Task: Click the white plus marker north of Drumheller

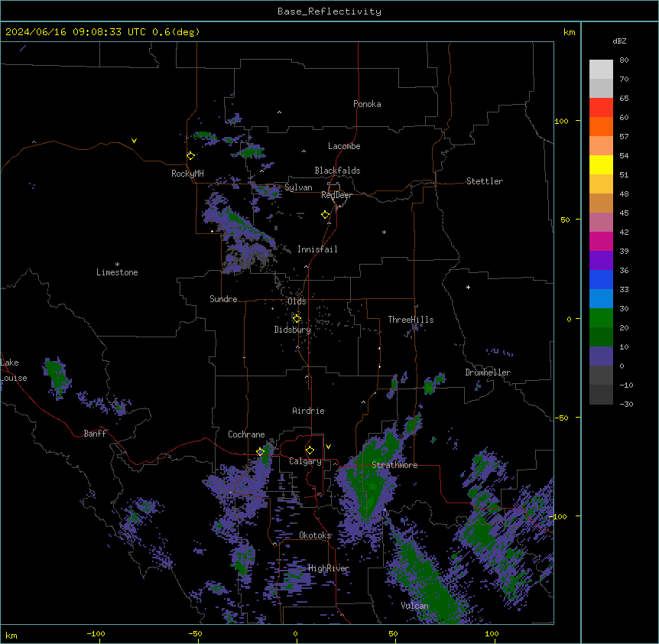Action: point(468,287)
